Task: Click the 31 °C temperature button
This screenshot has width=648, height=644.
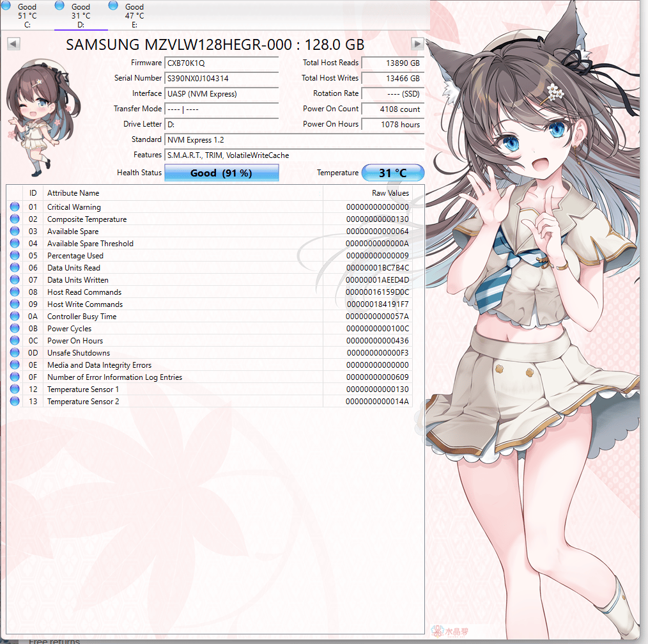Action: (392, 173)
